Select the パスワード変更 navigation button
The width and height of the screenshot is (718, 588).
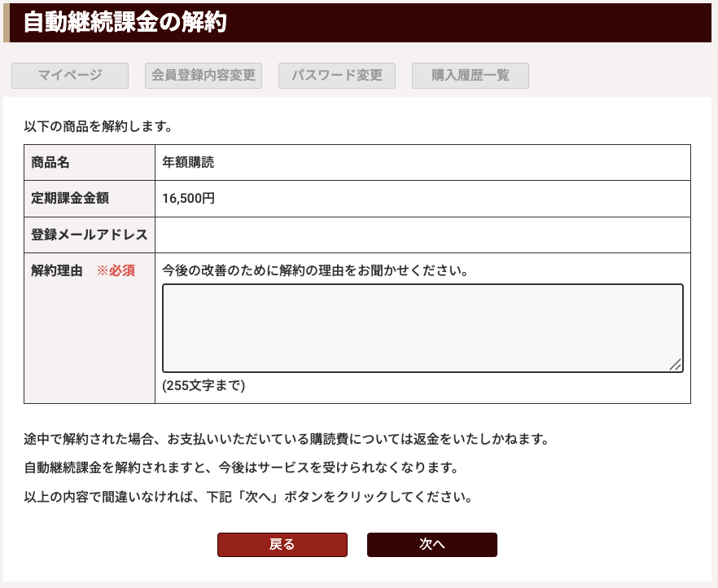(x=337, y=76)
